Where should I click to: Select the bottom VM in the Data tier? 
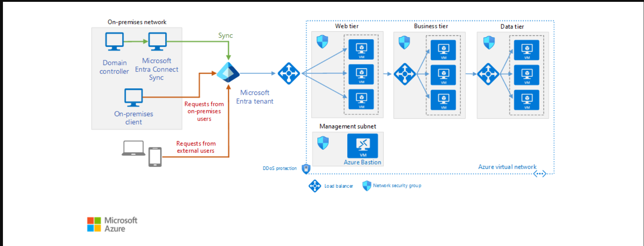(x=527, y=100)
